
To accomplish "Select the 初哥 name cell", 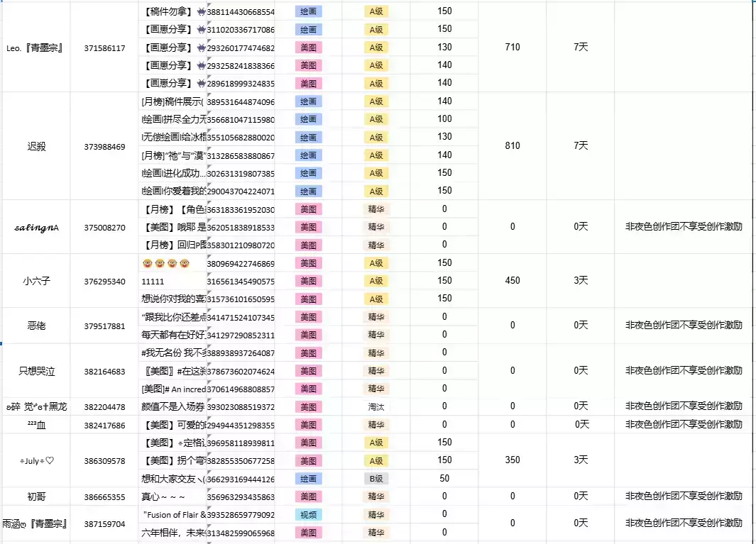I will click(x=35, y=496).
